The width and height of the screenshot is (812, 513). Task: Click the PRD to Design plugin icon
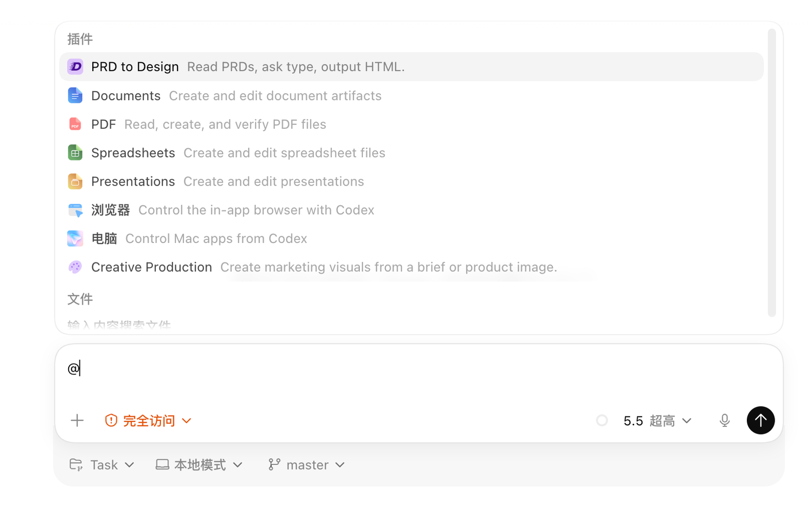click(x=75, y=67)
